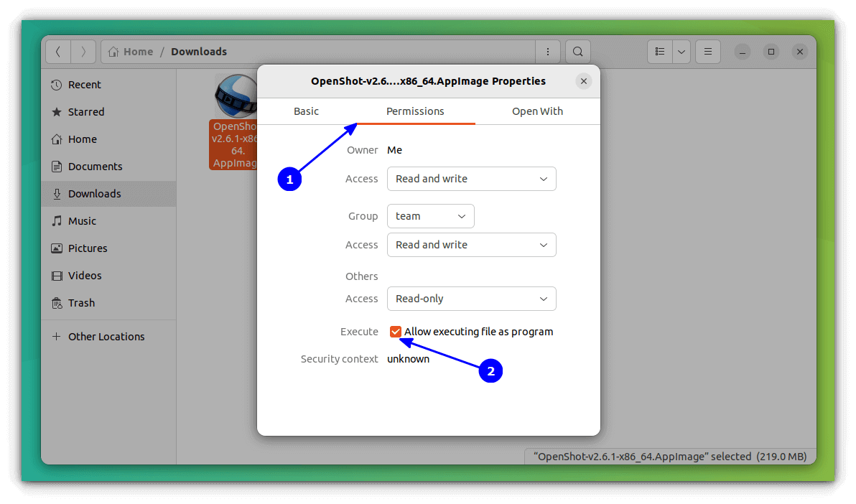This screenshot has height=504, width=856.
Task: Switch to the Basic tab
Action: 306,111
